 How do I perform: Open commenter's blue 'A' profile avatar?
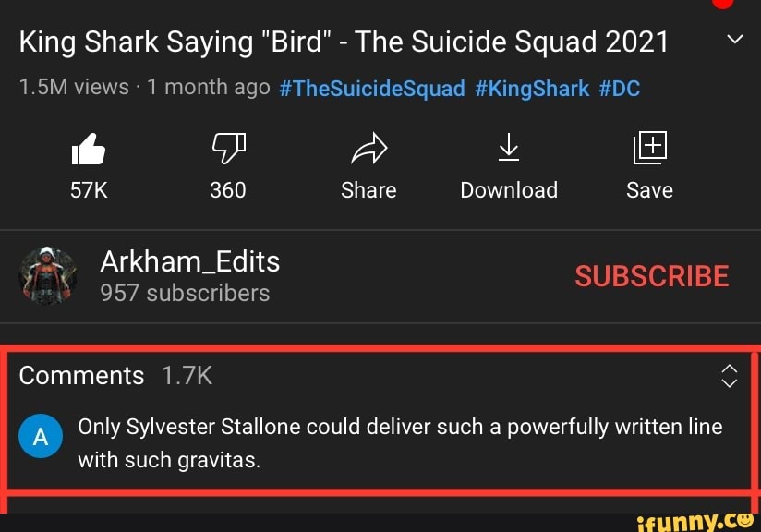click(x=41, y=436)
